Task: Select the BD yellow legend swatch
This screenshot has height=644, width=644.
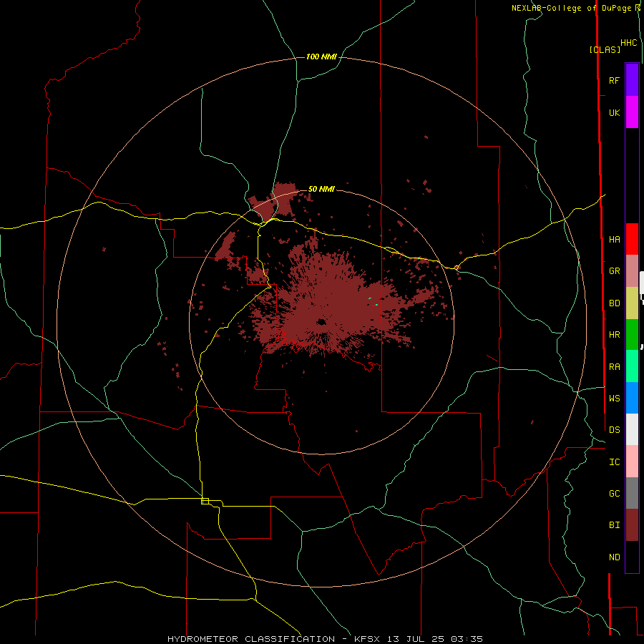Action: 632,303
